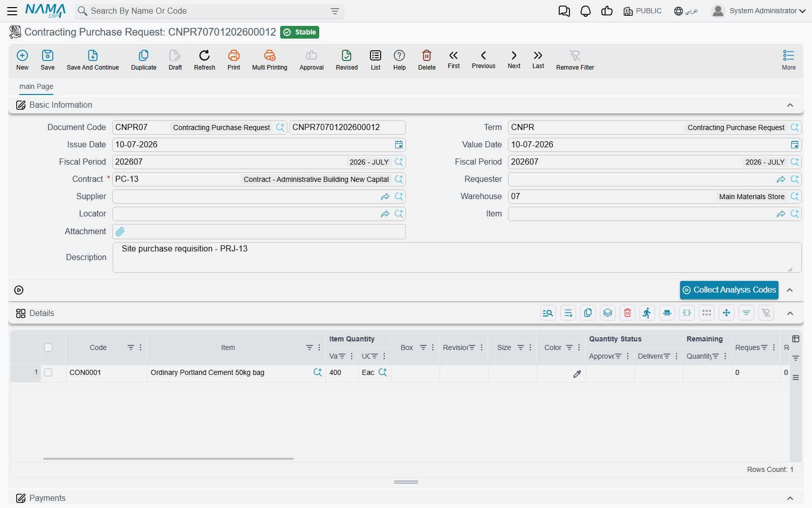Open notifications bell
This screenshot has width=812, height=508.
(586, 11)
